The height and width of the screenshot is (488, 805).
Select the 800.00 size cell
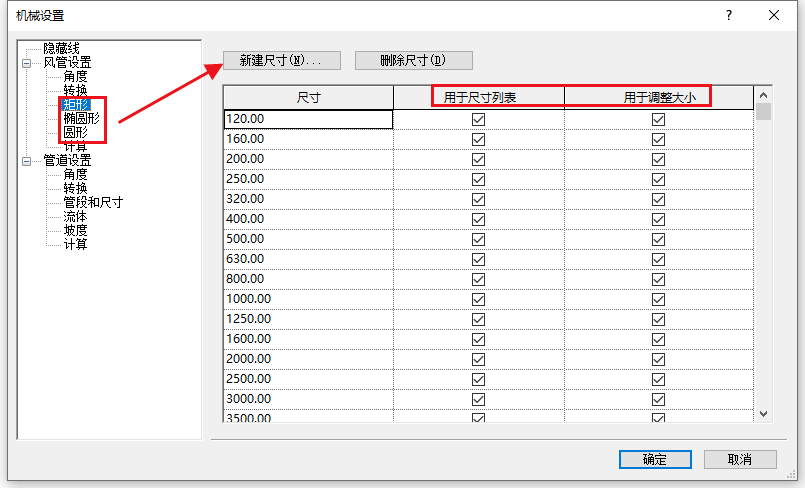pos(309,279)
